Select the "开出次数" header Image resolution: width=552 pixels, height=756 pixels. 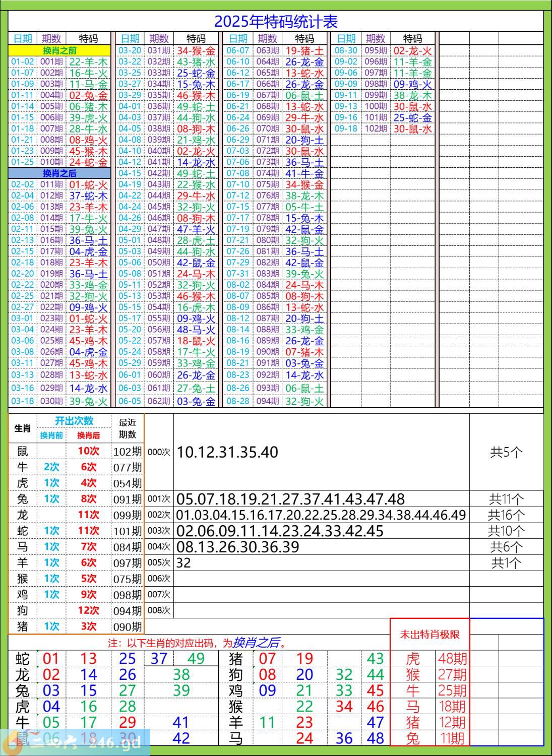coord(74,421)
